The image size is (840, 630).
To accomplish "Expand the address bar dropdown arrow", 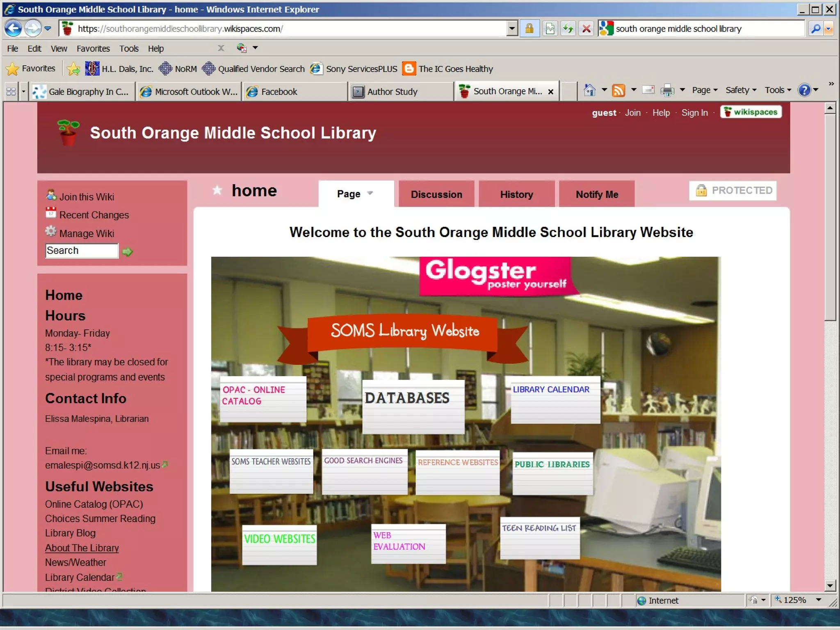I will [511, 29].
